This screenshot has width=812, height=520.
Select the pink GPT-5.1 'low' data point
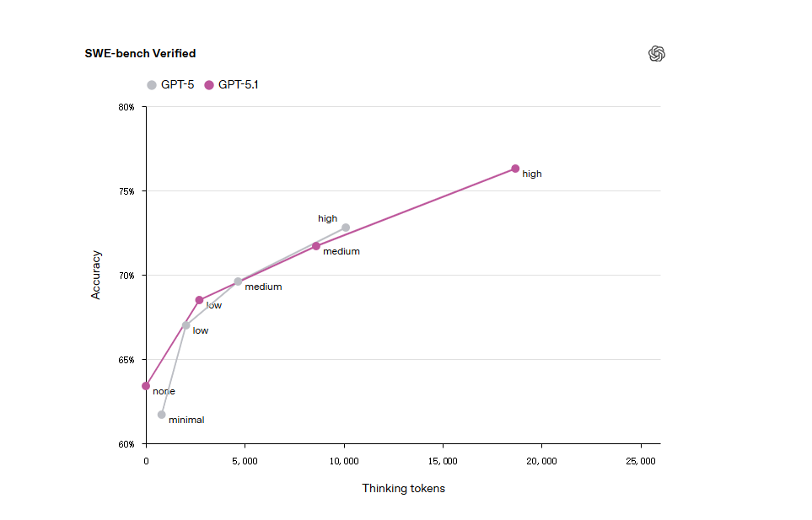click(199, 300)
